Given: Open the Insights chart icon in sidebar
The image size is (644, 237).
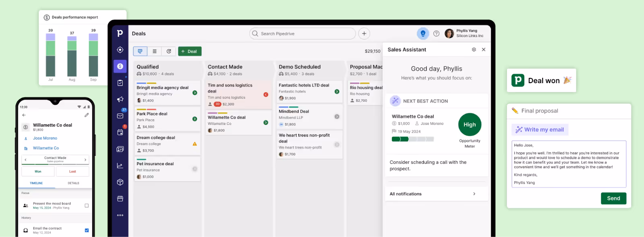Looking at the screenshot, I should pos(120,165).
